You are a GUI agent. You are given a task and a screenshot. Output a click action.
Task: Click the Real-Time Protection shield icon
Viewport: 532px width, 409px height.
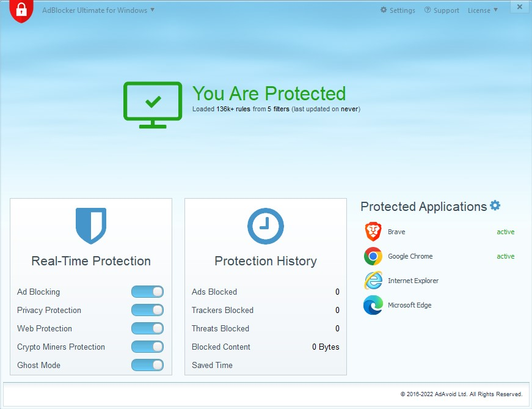[91, 226]
